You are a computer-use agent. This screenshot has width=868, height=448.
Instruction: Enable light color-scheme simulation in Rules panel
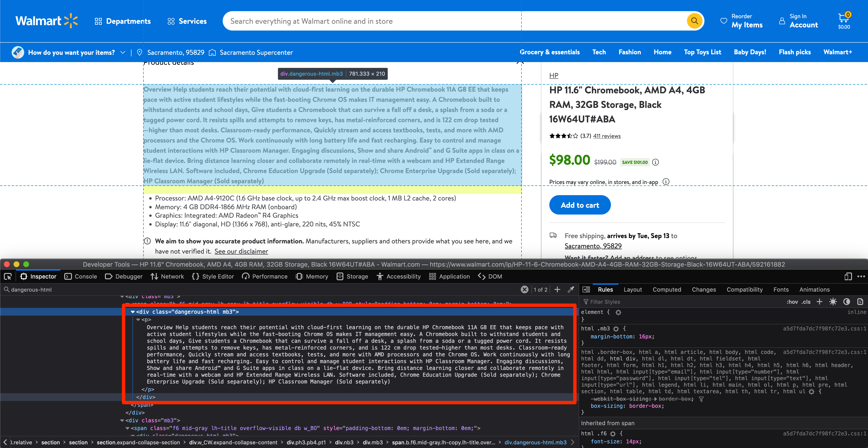click(833, 302)
